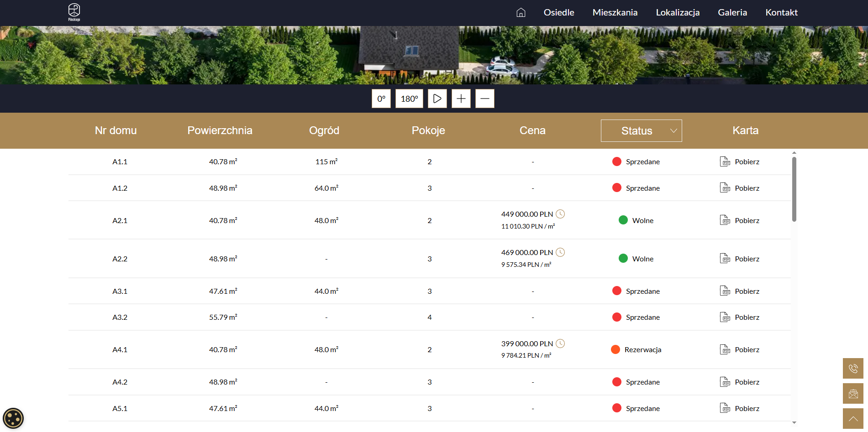This screenshot has width=868, height=432.
Task: Click the site logo in the header
Action: click(x=74, y=12)
